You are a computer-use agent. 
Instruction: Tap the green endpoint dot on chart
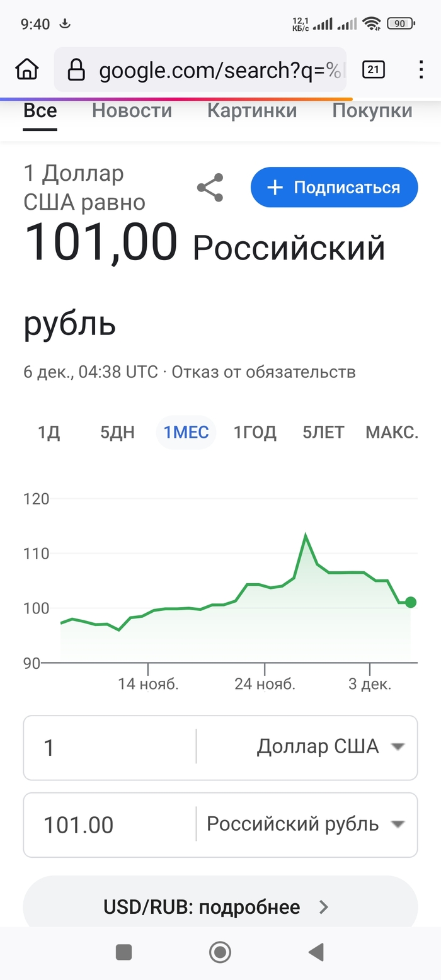tap(410, 602)
